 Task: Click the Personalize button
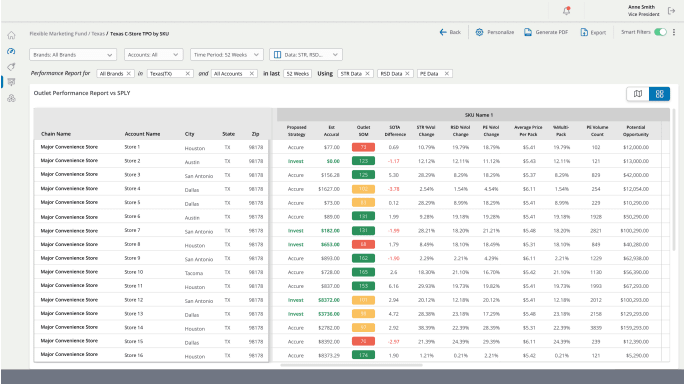tap(495, 32)
